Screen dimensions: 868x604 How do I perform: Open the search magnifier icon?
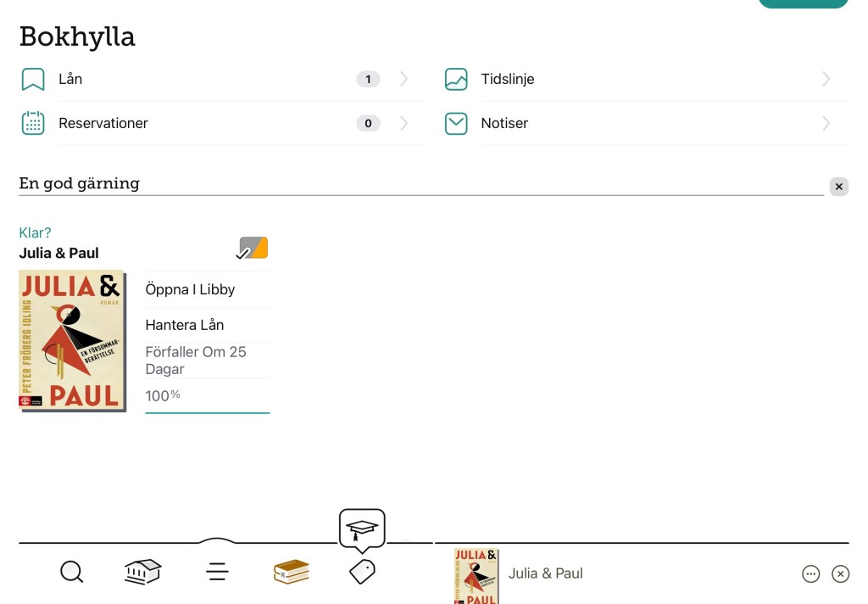[x=72, y=573]
